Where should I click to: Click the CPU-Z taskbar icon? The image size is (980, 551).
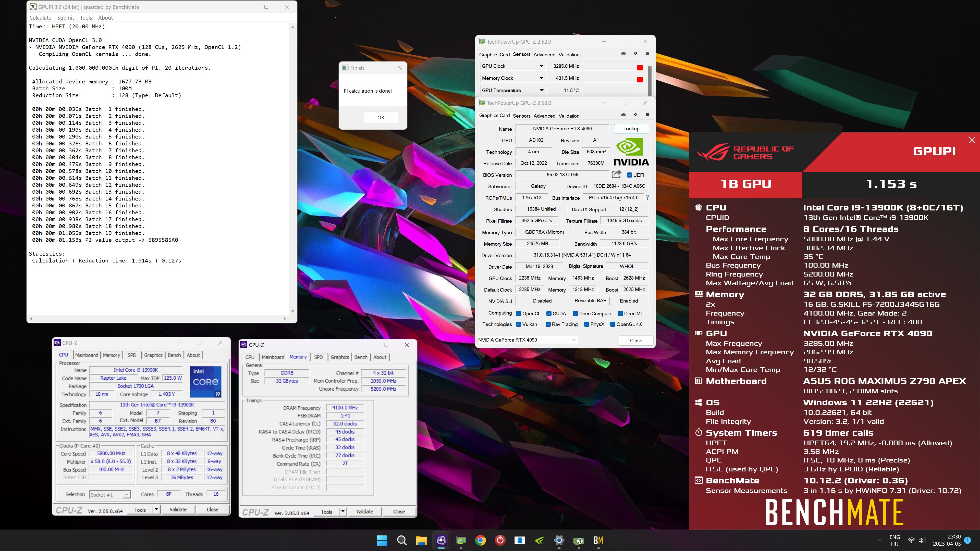pyautogui.click(x=441, y=540)
